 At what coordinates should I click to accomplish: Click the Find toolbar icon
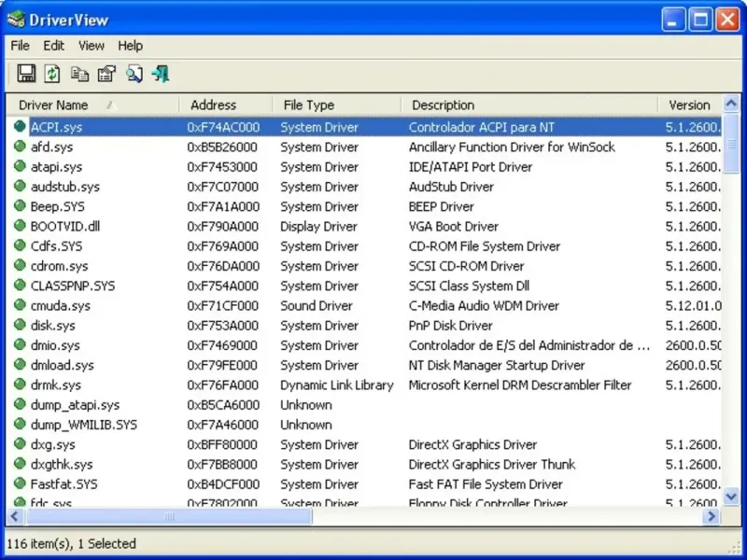pyautogui.click(x=134, y=74)
